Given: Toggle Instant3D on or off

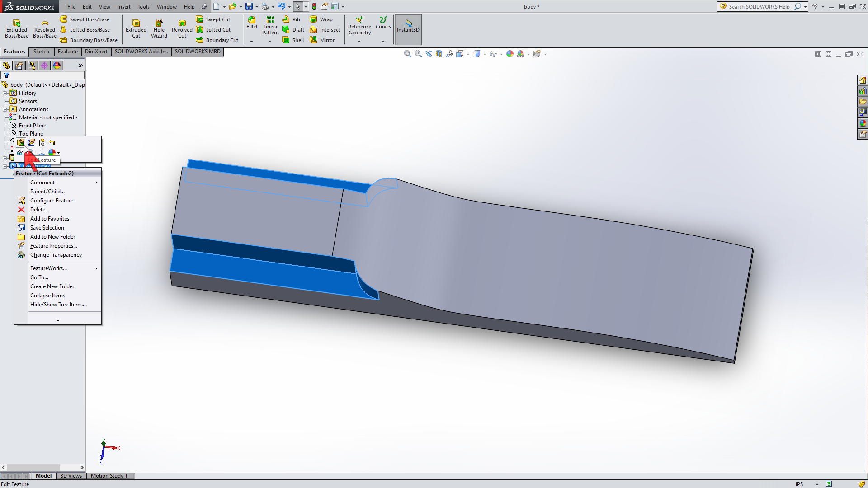Looking at the screenshot, I should tap(408, 28).
